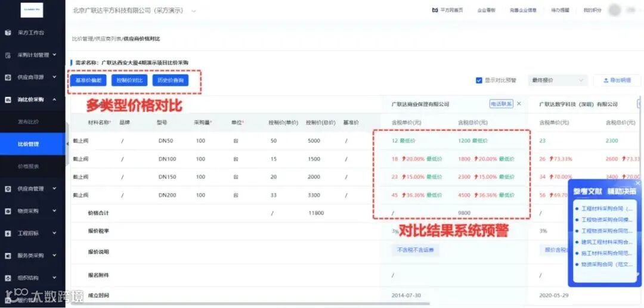Click the 11800 control price total

pos(316,213)
